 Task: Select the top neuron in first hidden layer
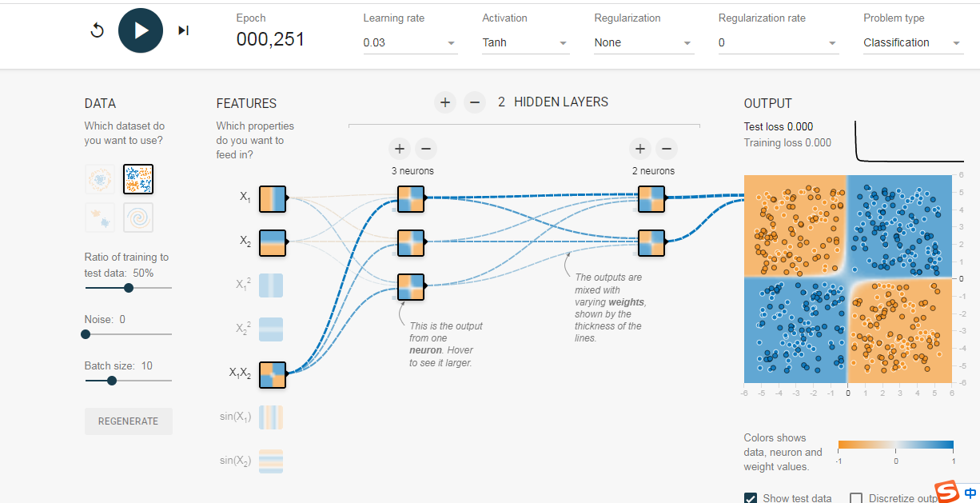[x=411, y=198]
